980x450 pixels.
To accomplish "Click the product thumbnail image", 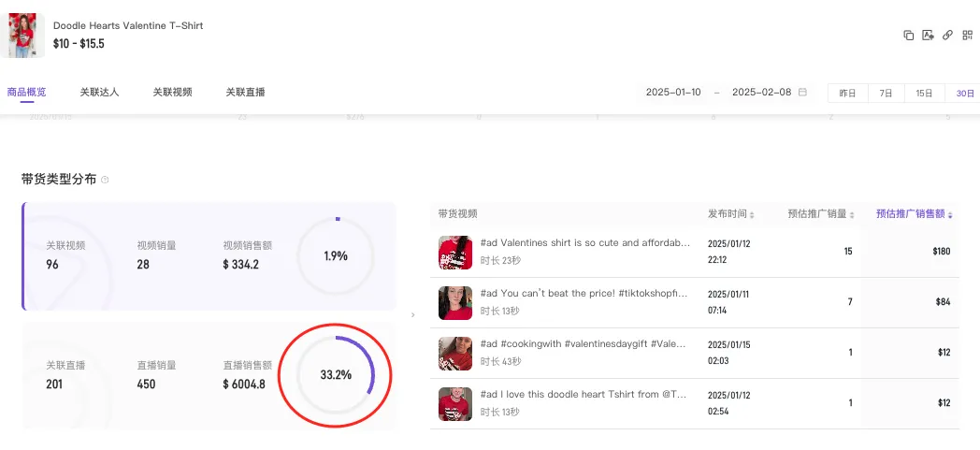I will (22, 35).
